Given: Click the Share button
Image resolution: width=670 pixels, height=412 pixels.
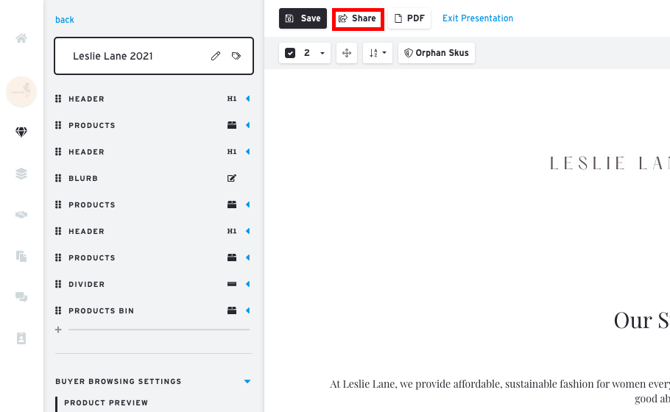Looking at the screenshot, I should (358, 18).
